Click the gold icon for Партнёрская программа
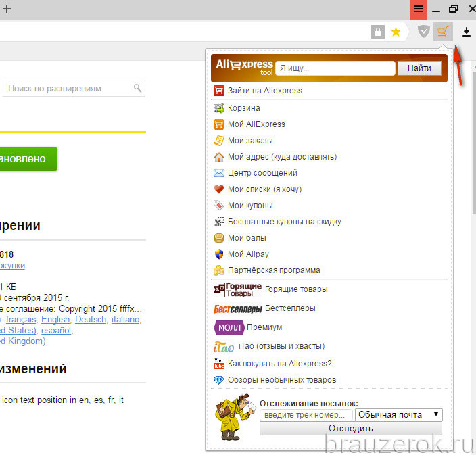Screen dimensions: 476x455 218,270
